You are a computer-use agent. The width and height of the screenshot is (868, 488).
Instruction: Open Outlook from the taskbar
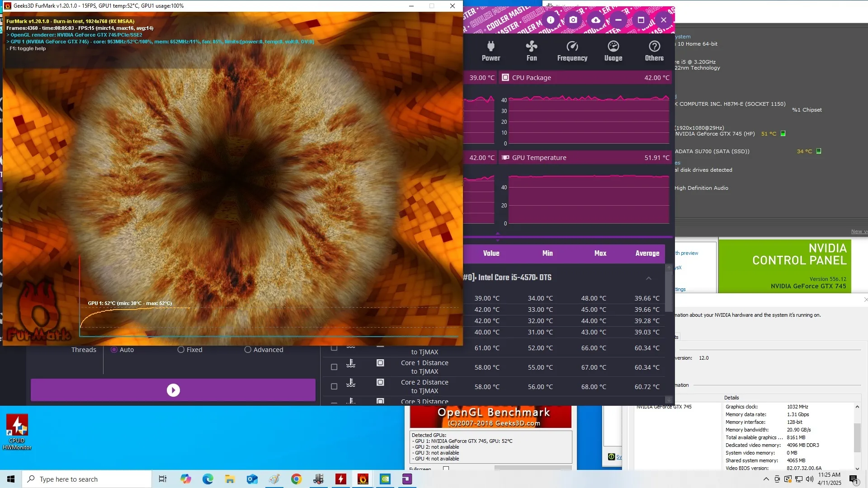[x=252, y=479]
